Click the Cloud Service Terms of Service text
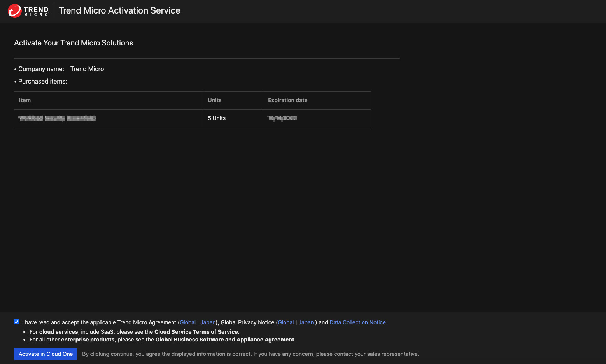The width and height of the screenshot is (606, 364). coord(196,332)
